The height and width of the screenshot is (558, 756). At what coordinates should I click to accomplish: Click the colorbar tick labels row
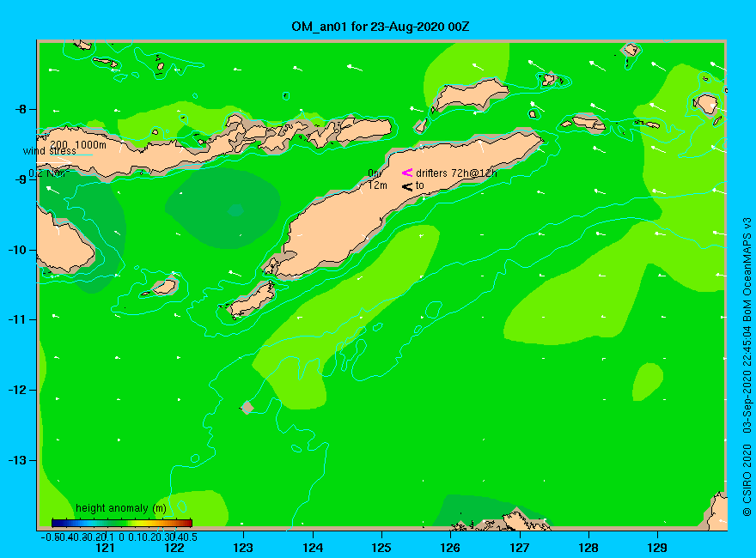[119, 537]
